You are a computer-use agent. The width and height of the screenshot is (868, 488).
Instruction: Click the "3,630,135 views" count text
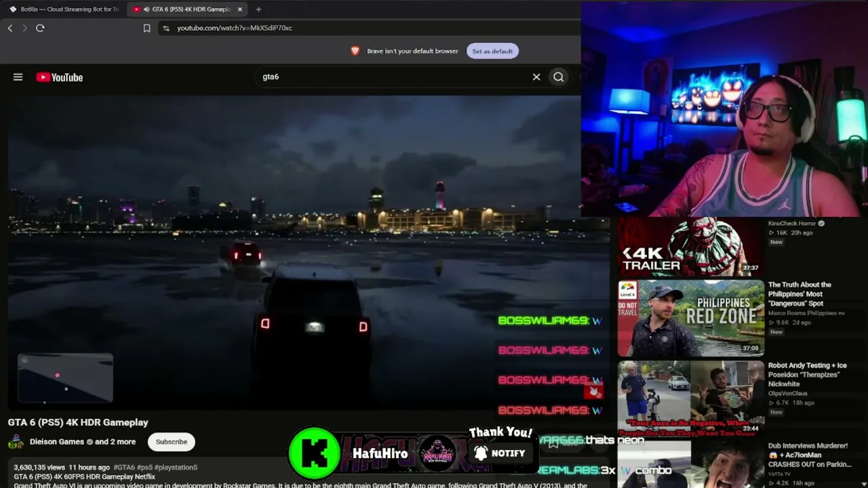point(39,467)
